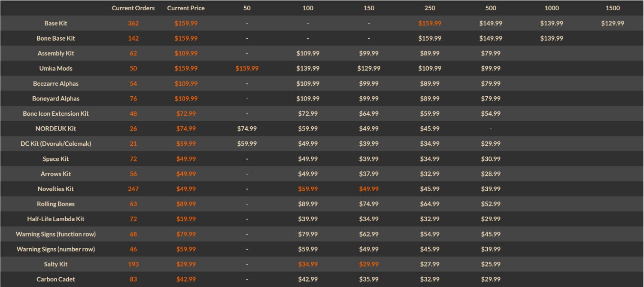Click Space Kit $30.99 price under 500
Viewport: 644px width, 287px height.
pyautogui.click(x=491, y=159)
